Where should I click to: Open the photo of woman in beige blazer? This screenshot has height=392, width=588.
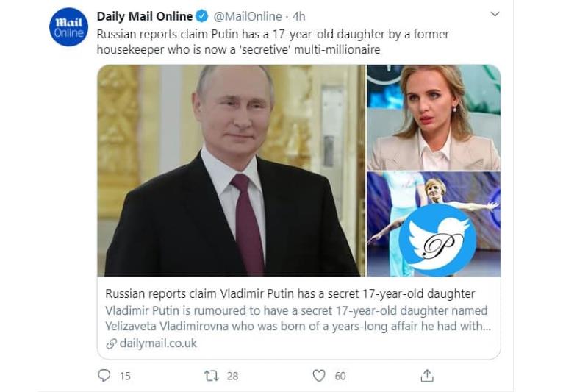pos(434,118)
